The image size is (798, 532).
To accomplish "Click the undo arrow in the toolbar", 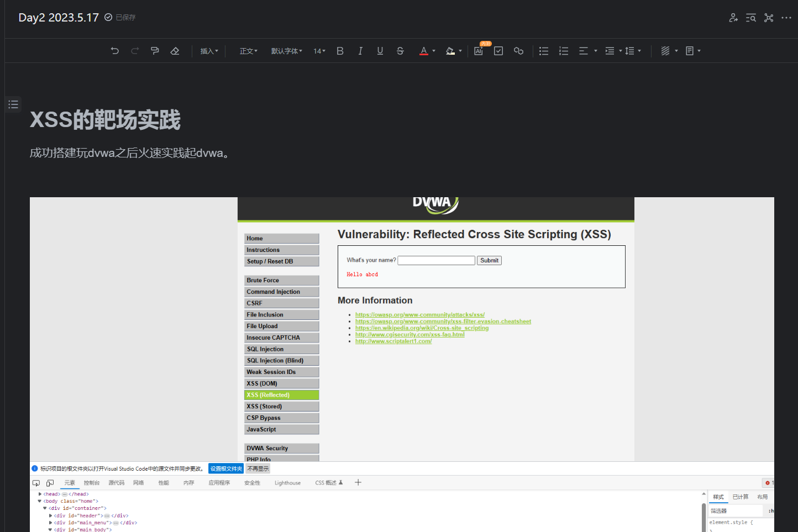I will 115,51.
